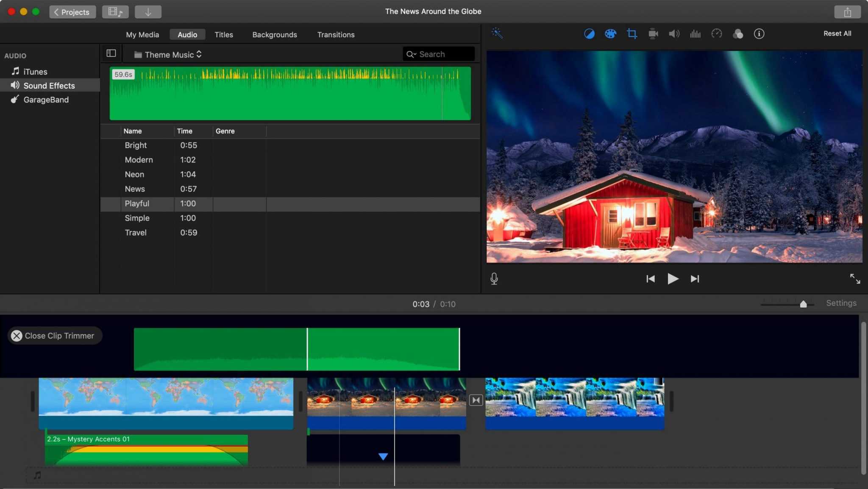Select the Travel theme track
The image size is (868, 489).
click(290, 232)
